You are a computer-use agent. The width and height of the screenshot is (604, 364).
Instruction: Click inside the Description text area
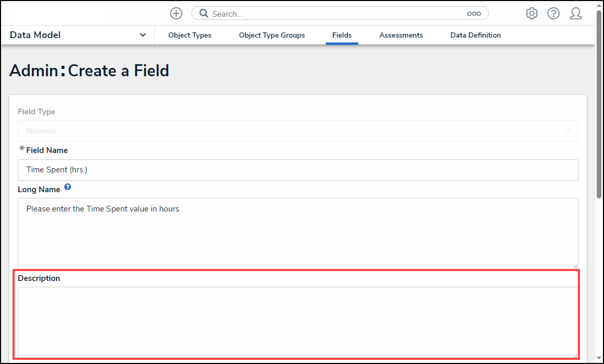pyautogui.click(x=298, y=321)
